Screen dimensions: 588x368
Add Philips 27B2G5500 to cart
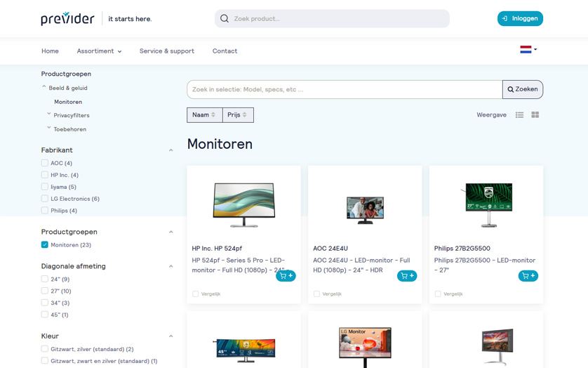point(528,276)
